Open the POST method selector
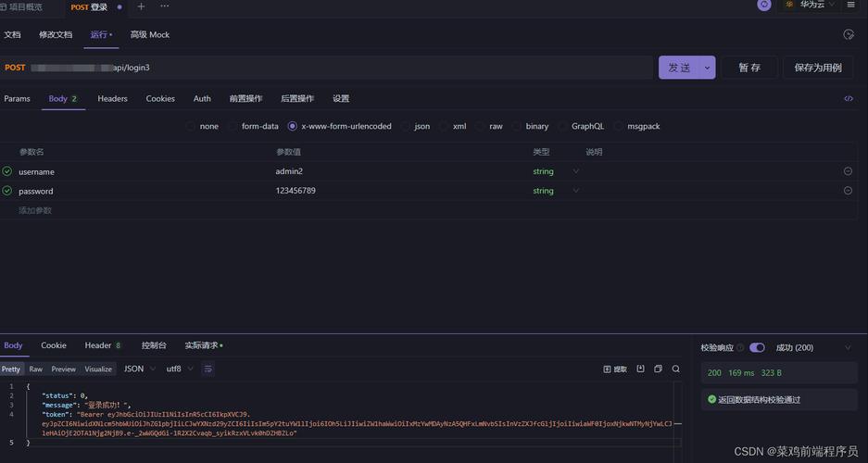This screenshot has height=463, width=868. coord(15,68)
